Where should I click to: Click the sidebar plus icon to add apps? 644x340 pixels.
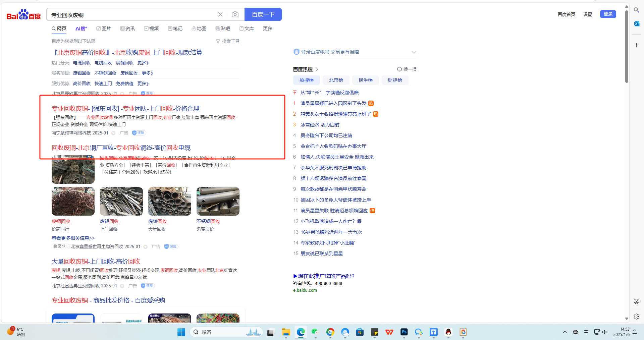636,45
